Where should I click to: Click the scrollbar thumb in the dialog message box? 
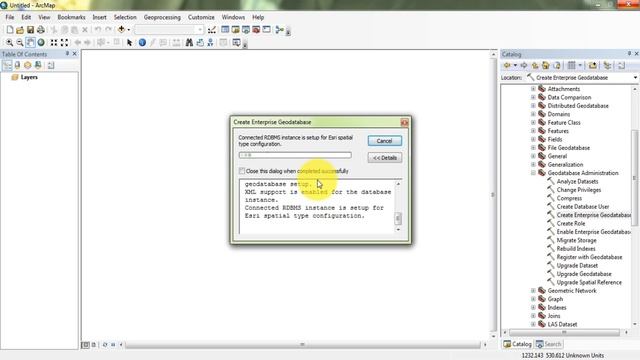coord(398,219)
